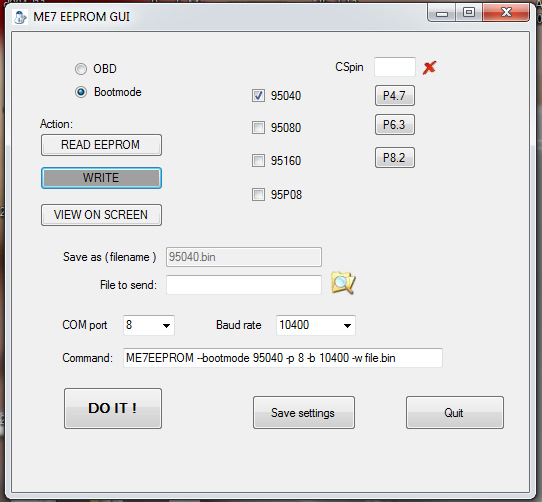This screenshot has height=502, width=542.
Task: Click the 'CSpin' label text
Action: 349,67
